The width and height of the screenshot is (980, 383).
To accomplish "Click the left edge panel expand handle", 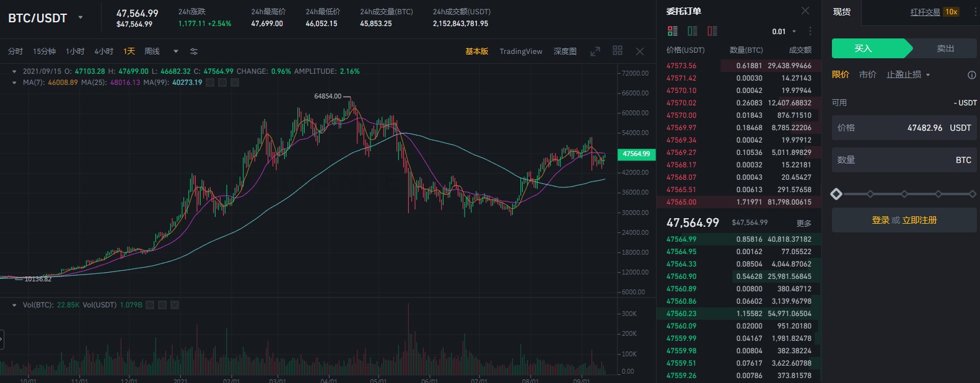I will coord(2,339).
